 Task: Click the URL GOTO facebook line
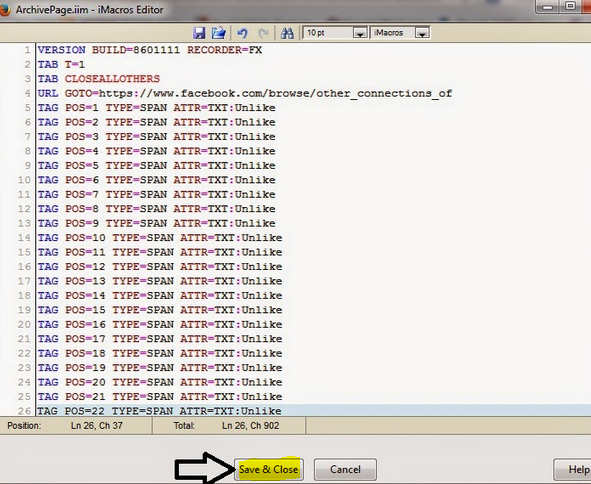pyautogui.click(x=245, y=93)
